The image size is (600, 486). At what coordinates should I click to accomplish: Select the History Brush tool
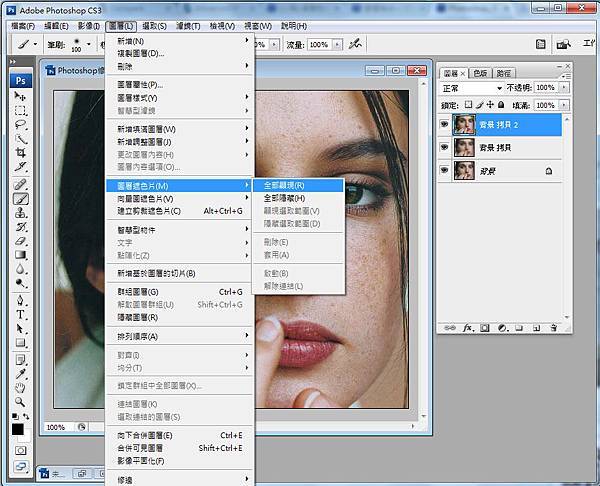pos(20,227)
